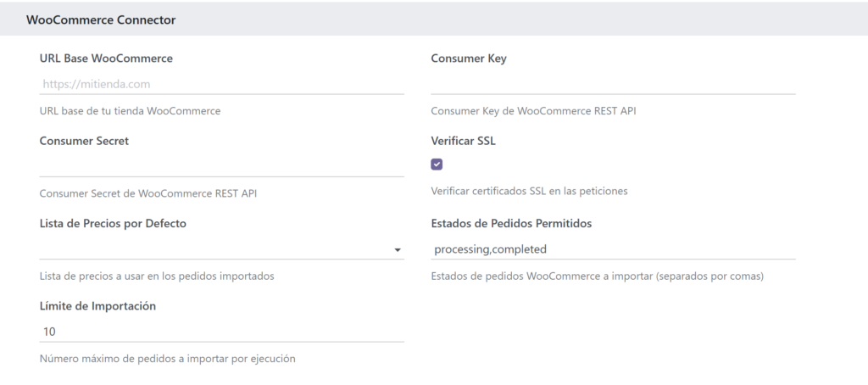Click text 'Estados de pedidos WooCommerce a importar'

[542, 276]
